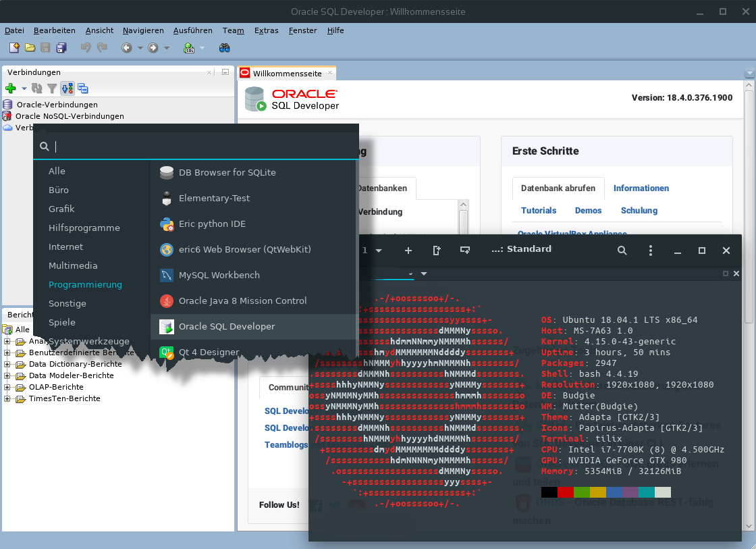Open the Extras menu
The image size is (756, 549).
(x=267, y=30)
